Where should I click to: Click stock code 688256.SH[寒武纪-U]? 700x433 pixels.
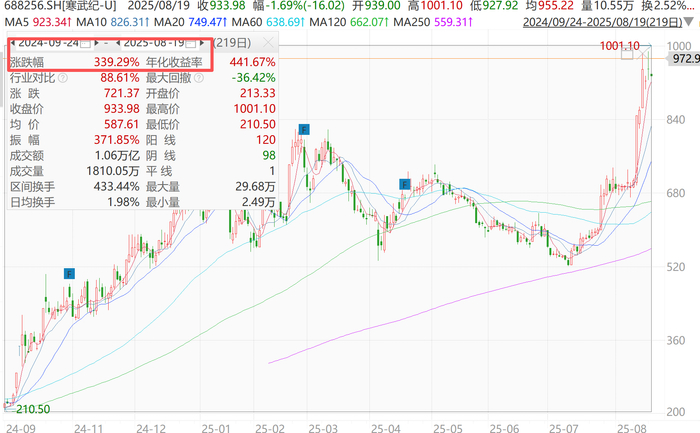click(x=60, y=6)
